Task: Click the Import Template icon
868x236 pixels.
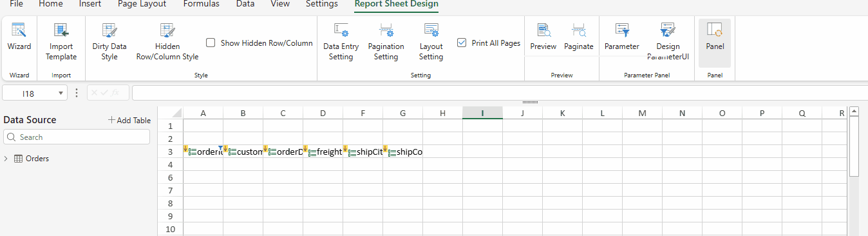Action: [x=61, y=42]
